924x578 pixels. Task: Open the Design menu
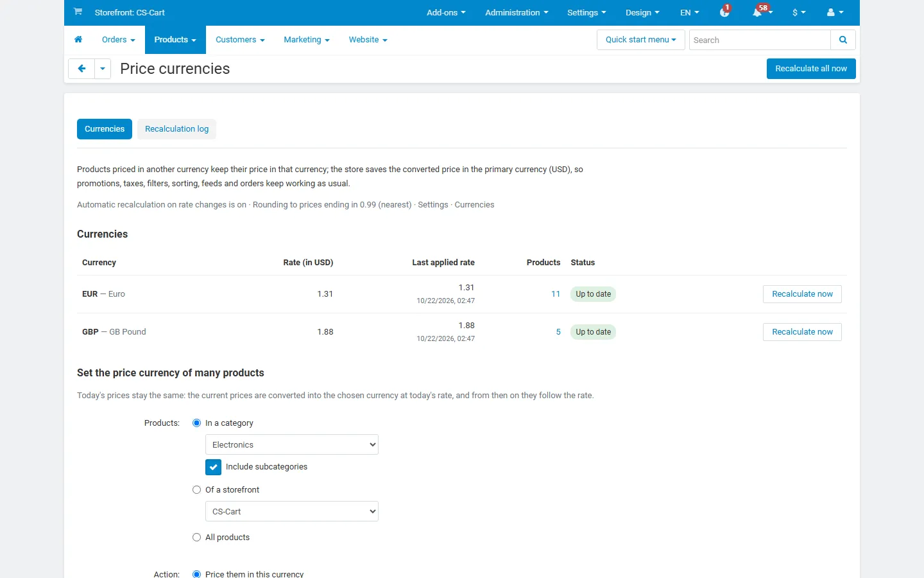click(x=642, y=12)
